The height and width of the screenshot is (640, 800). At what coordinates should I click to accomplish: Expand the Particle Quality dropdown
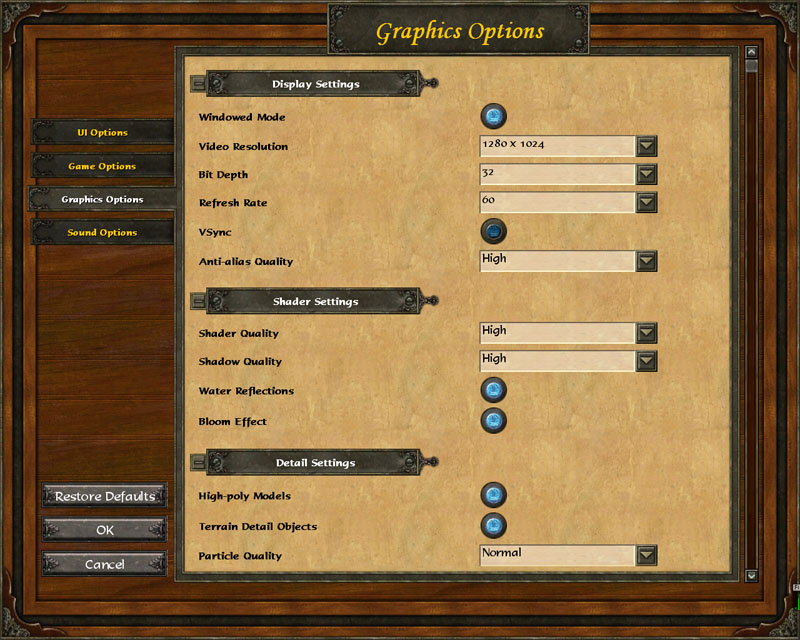tap(647, 555)
